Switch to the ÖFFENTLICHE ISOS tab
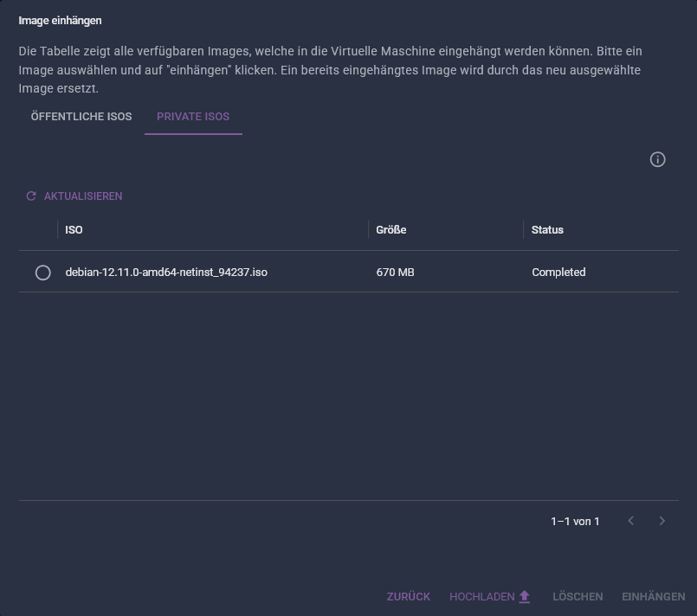 81,116
